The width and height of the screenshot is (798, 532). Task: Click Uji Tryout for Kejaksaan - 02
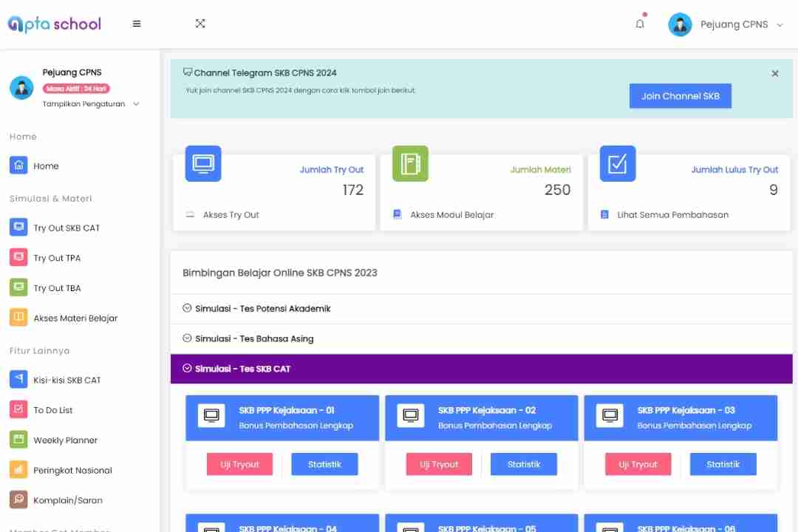coord(439,464)
